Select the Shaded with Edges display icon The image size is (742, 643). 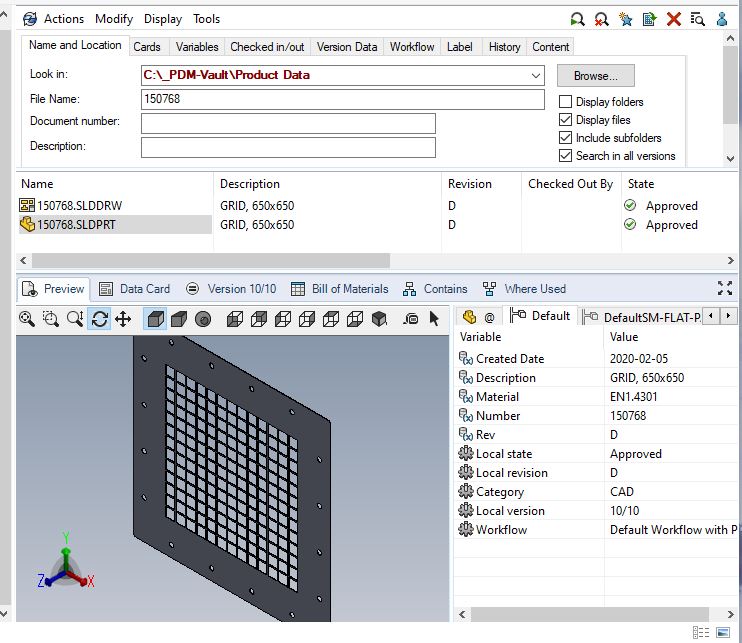coord(155,319)
